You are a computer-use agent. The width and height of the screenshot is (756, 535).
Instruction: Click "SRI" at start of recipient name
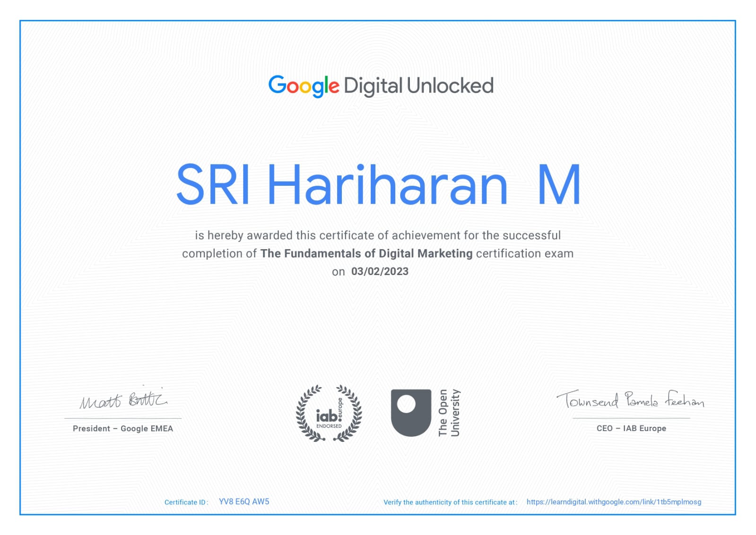[x=213, y=185]
